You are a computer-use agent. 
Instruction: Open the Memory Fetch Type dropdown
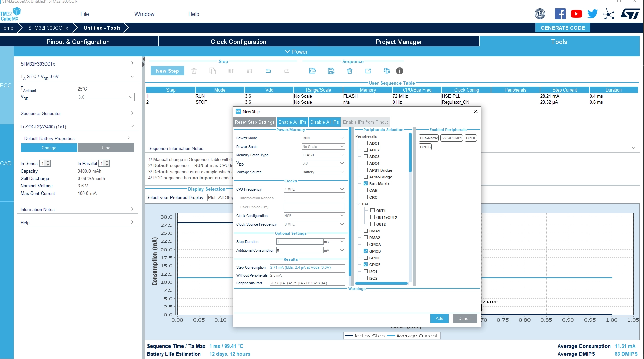(323, 155)
